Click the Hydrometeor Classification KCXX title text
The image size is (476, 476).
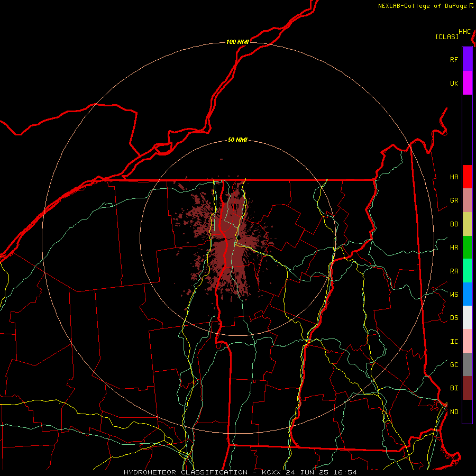240,472
